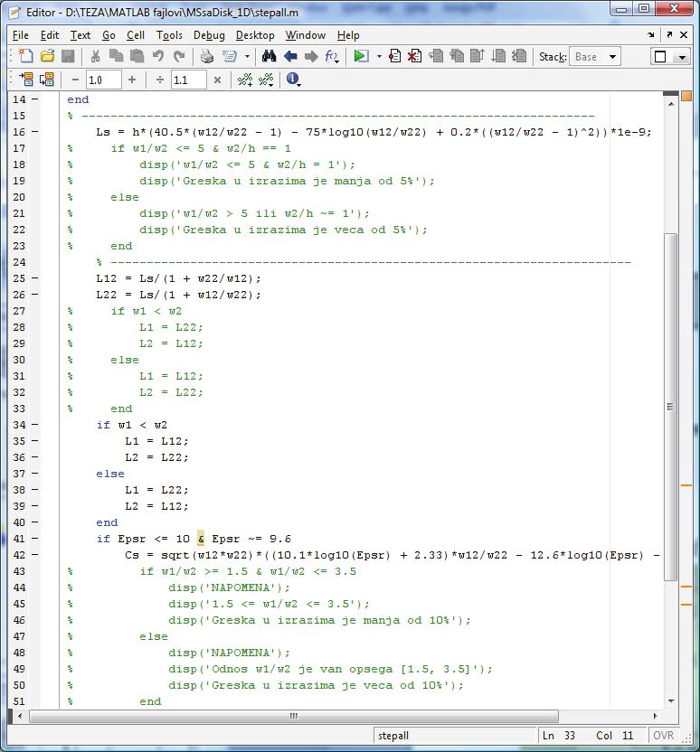Image resolution: width=700 pixels, height=752 pixels.
Task: Paste from clipboard
Action: point(137,56)
